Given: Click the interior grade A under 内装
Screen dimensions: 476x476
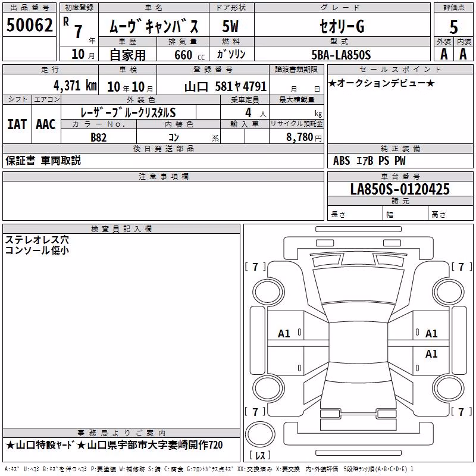Looking at the screenshot, I should 463,54.
